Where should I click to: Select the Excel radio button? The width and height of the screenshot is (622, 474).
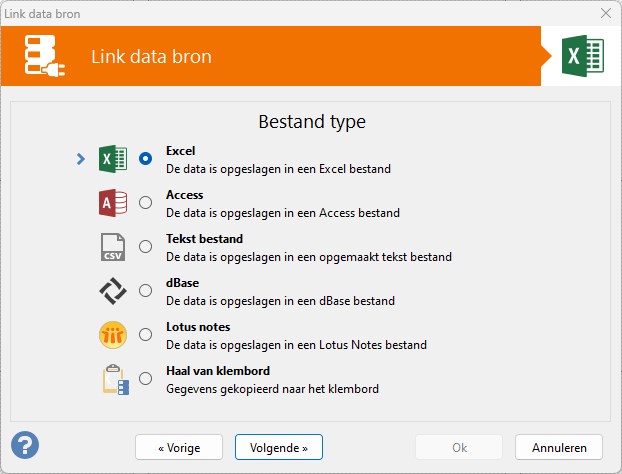(x=146, y=159)
